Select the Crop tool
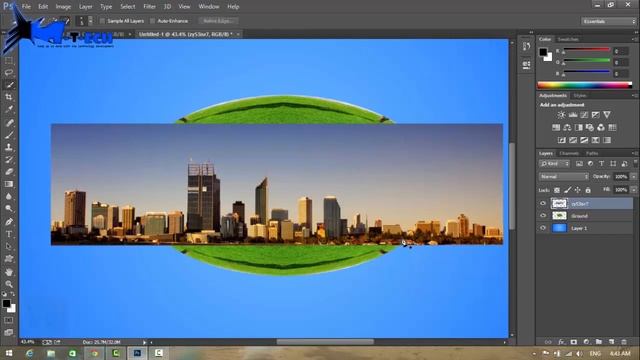 (x=9, y=97)
